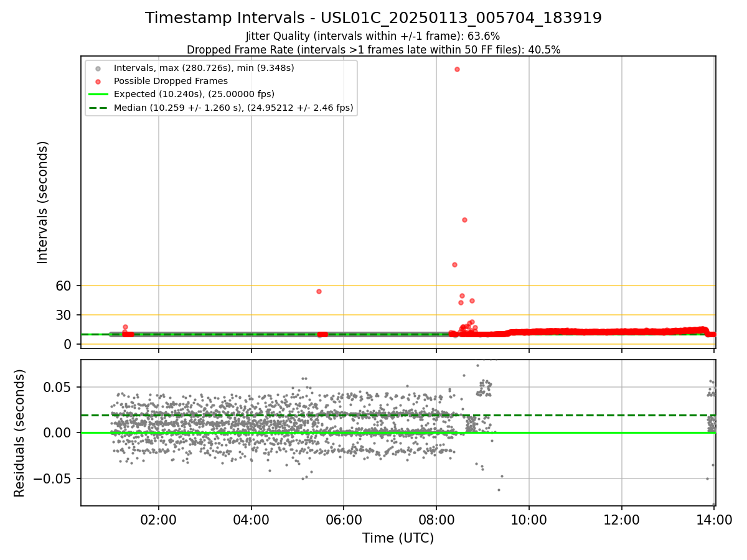Click the '08:00' time tick label
Viewport: 747px width, 560px height.
point(436,520)
